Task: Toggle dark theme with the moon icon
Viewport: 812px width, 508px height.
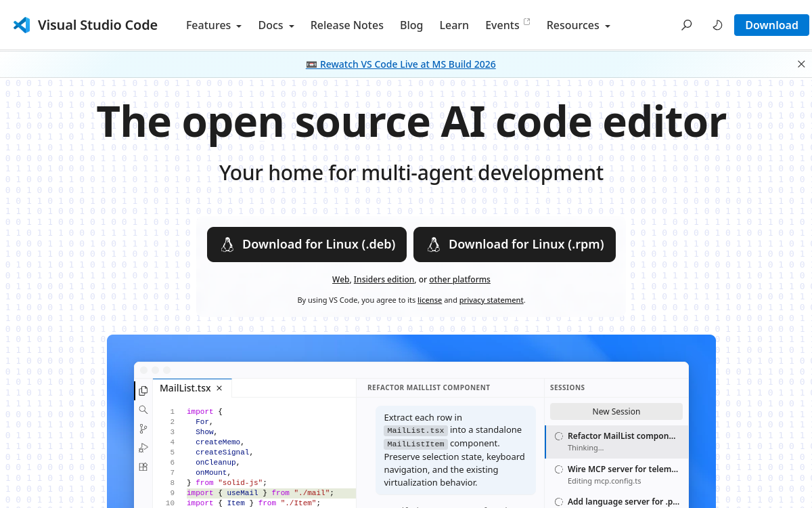Action: 718,25
